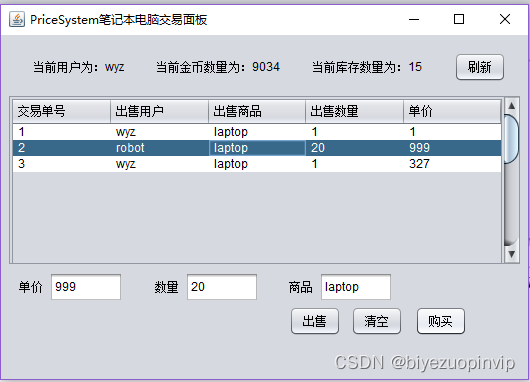The height and width of the screenshot is (382, 530).
Task: Click unit price 999 table cell
Action: click(x=452, y=148)
